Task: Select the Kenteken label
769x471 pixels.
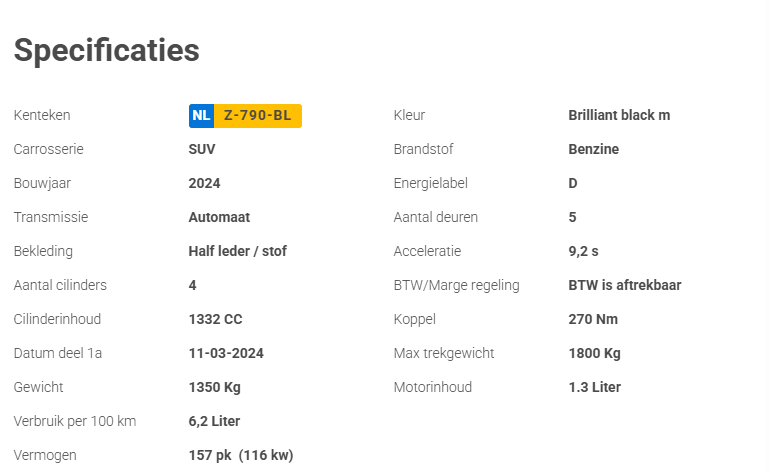Action: pos(42,115)
